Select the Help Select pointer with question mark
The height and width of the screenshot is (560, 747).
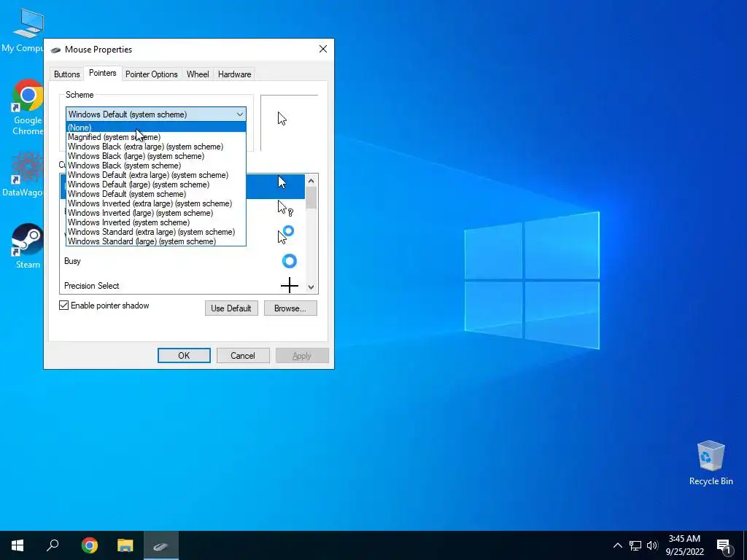[x=285, y=208]
